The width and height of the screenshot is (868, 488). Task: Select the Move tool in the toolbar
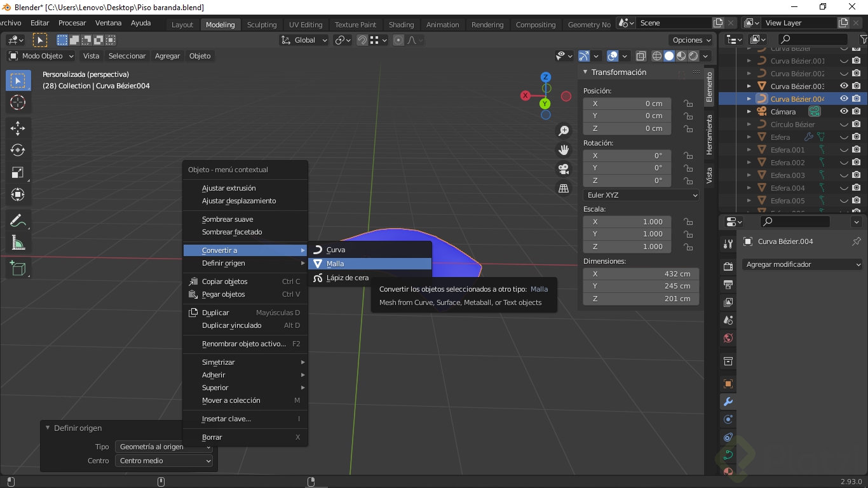click(18, 128)
